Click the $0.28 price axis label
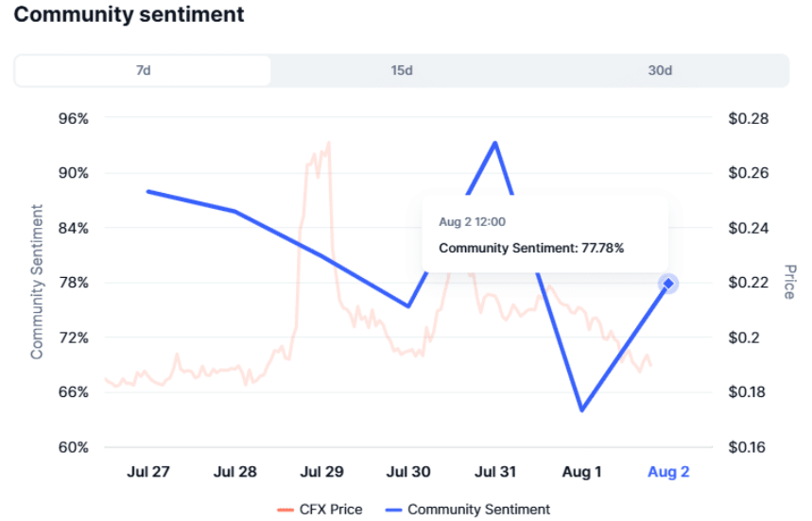 pos(749,118)
